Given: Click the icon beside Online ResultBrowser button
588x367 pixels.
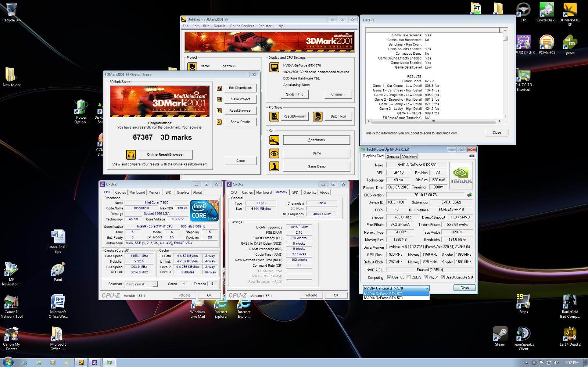Looking at the screenshot, I should [131, 155].
